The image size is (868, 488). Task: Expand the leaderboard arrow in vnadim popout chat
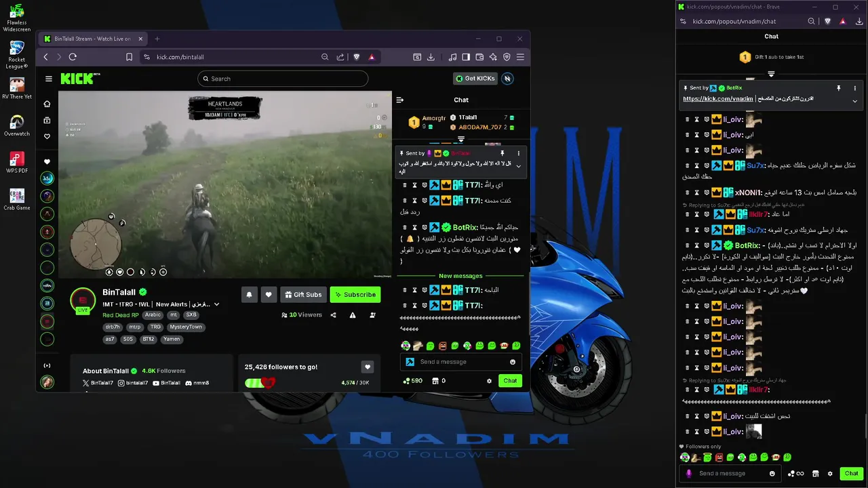coord(771,74)
